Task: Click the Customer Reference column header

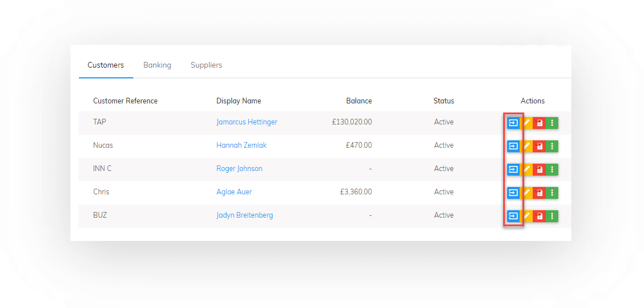Action: pyautogui.click(x=126, y=101)
